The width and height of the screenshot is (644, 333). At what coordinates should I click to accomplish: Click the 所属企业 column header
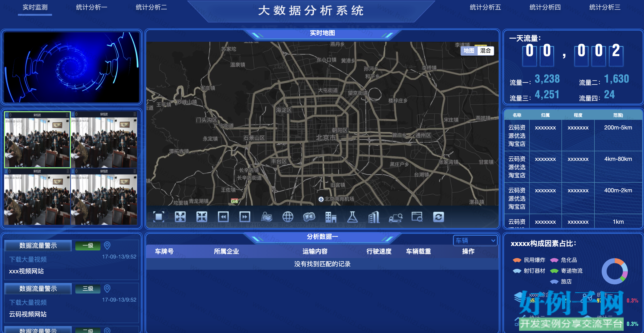click(x=226, y=251)
